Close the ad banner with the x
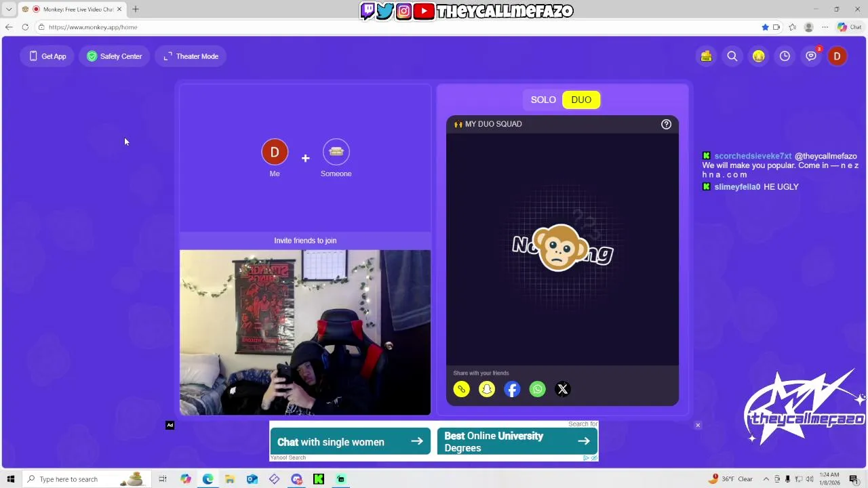This screenshot has width=868, height=488. coord(697,425)
